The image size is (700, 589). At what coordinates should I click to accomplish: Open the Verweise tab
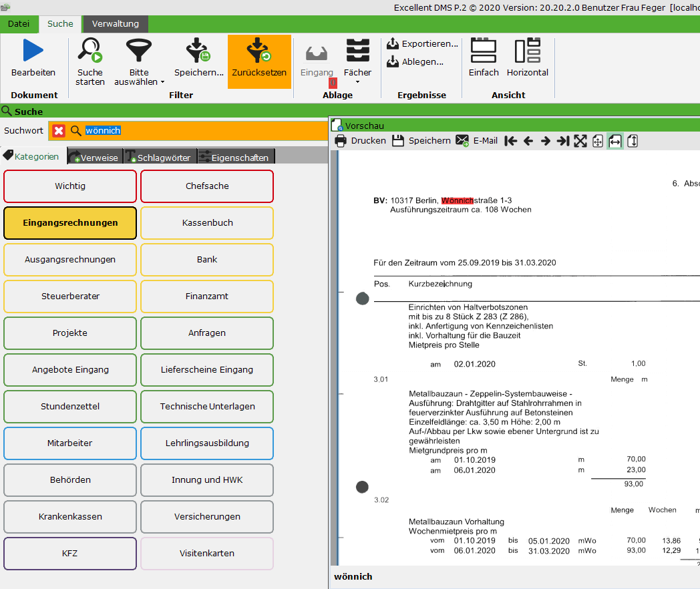coord(95,157)
